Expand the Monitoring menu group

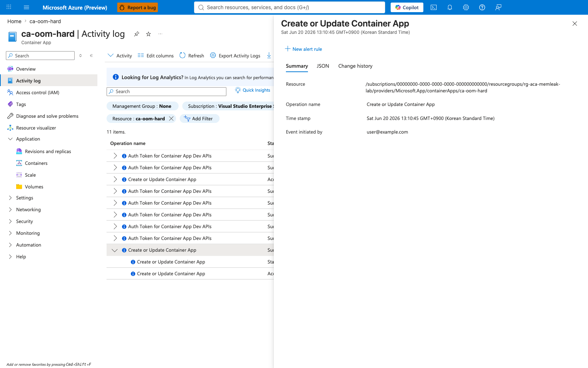coord(10,233)
